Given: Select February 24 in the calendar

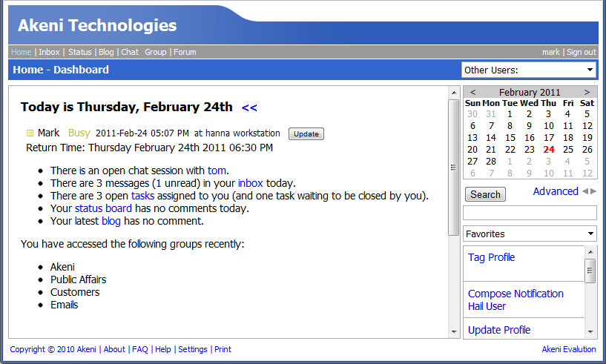Looking at the screenshot, I should tap(548, 150).
